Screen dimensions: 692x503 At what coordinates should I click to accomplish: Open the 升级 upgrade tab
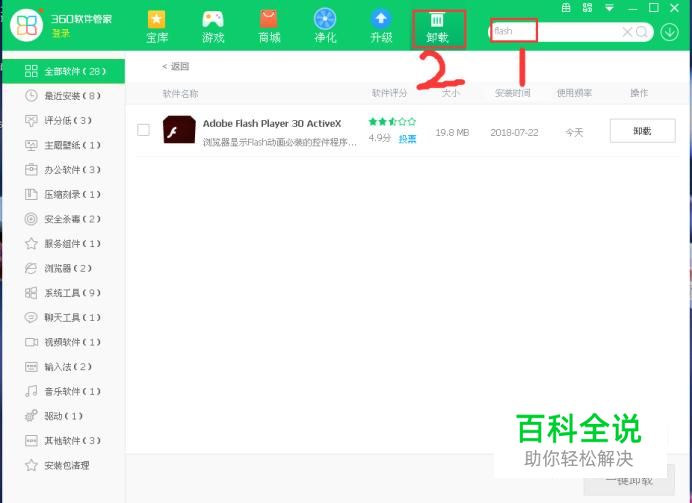381,27
